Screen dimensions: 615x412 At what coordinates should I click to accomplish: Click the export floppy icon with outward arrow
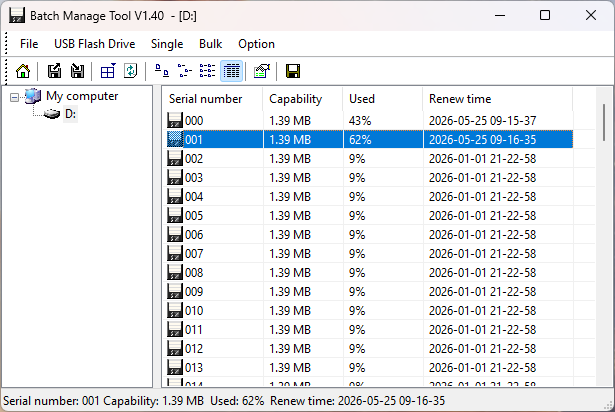point(54,71)
